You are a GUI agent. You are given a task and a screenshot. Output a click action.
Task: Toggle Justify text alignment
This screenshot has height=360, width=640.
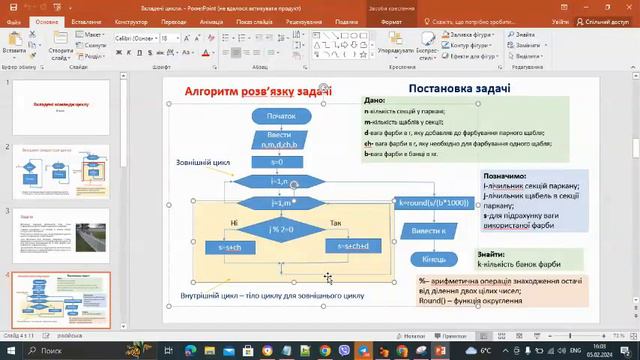[x=256, y=53]
